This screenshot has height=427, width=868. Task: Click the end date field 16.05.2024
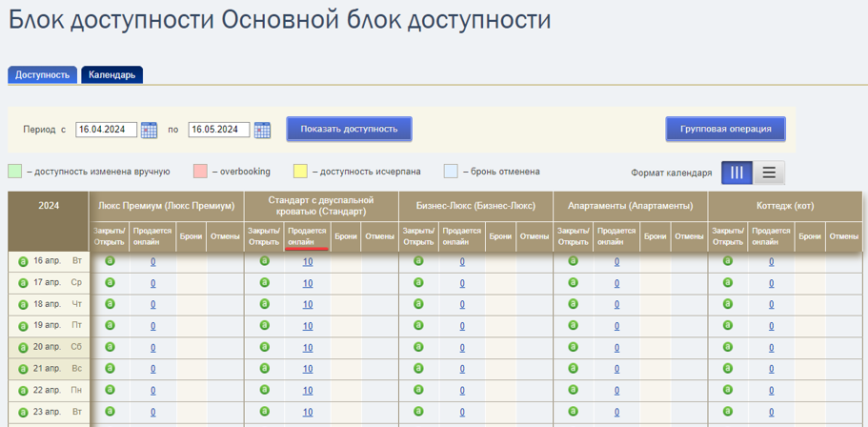[219, 130]
